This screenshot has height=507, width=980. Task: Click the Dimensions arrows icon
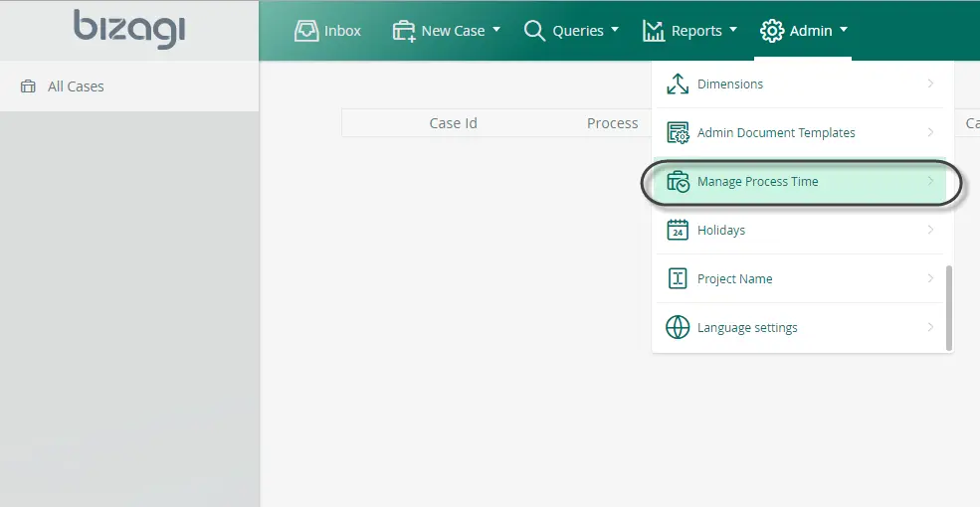pyautogui.click(x=678, y=84)
